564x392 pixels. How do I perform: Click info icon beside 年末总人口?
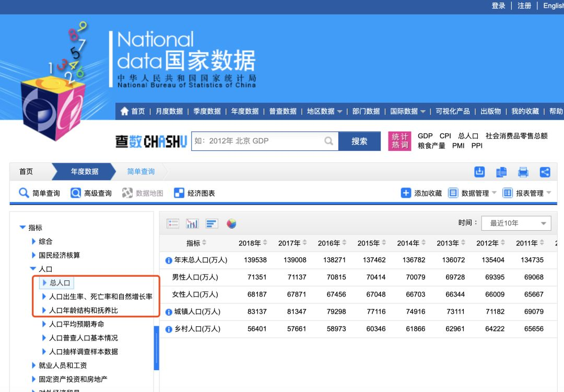tap(168, 260)
